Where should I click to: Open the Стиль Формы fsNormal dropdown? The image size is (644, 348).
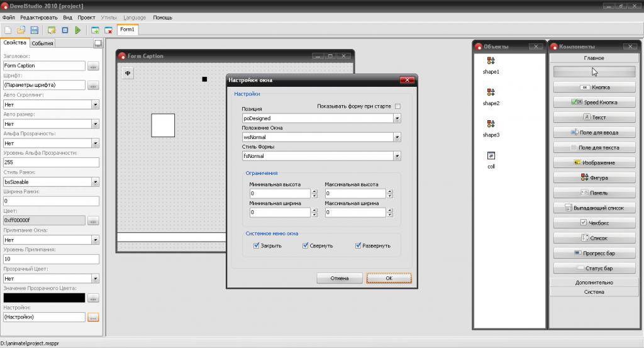coord(397,156)
